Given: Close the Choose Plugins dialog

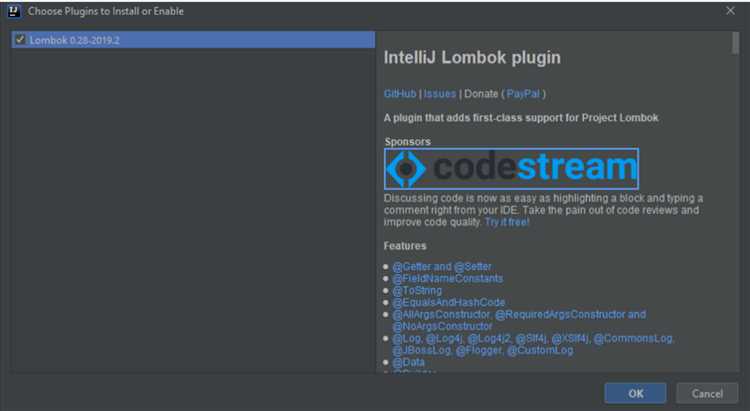Looking at the screenshot, I should (730, 11).
